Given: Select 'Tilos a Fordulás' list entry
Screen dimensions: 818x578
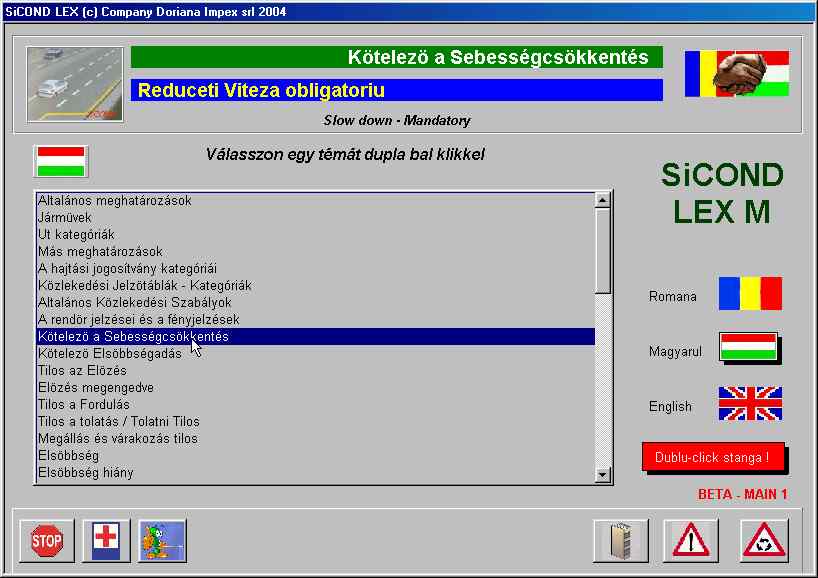Looking at the screenshot, I should [316, 404].
